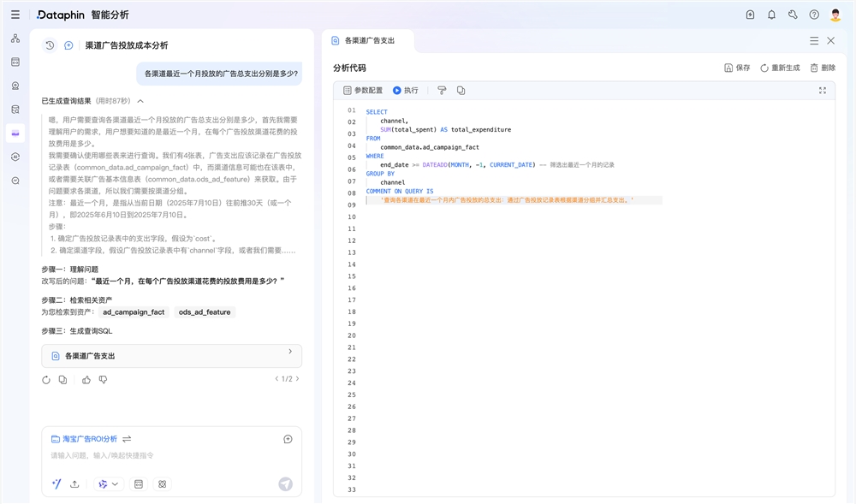Send the message with paper plane button
This screenshot has width=856, height=504.
point(286,483)
